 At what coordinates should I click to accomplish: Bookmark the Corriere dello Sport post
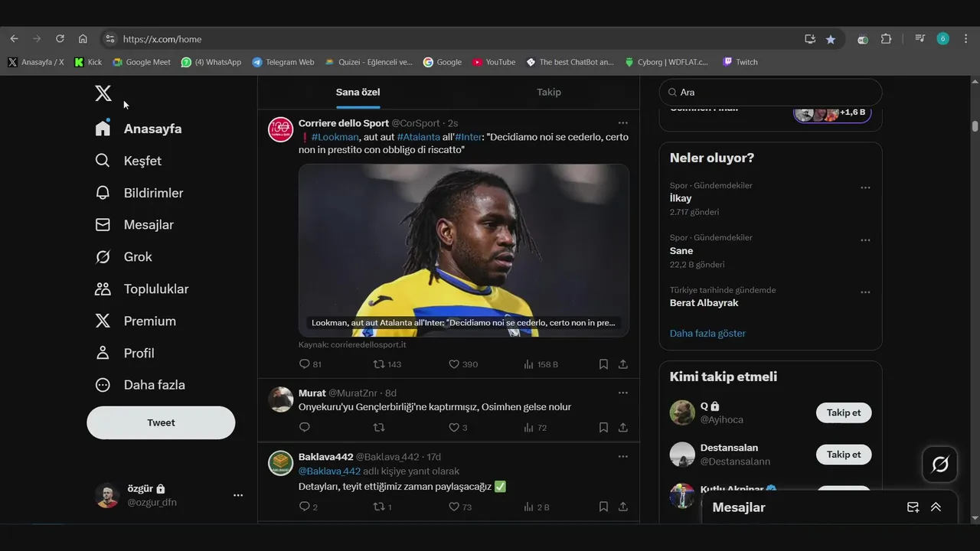click(x=603, y=364)
